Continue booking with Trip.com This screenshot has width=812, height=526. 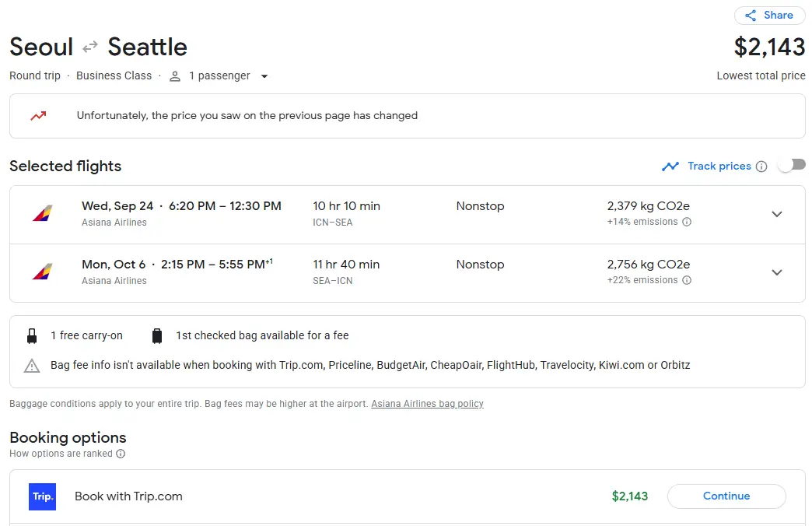[726, 496]
